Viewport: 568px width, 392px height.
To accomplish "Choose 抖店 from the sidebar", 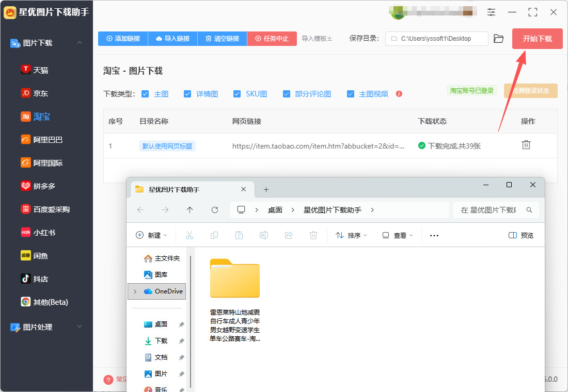I will point(41,279).
